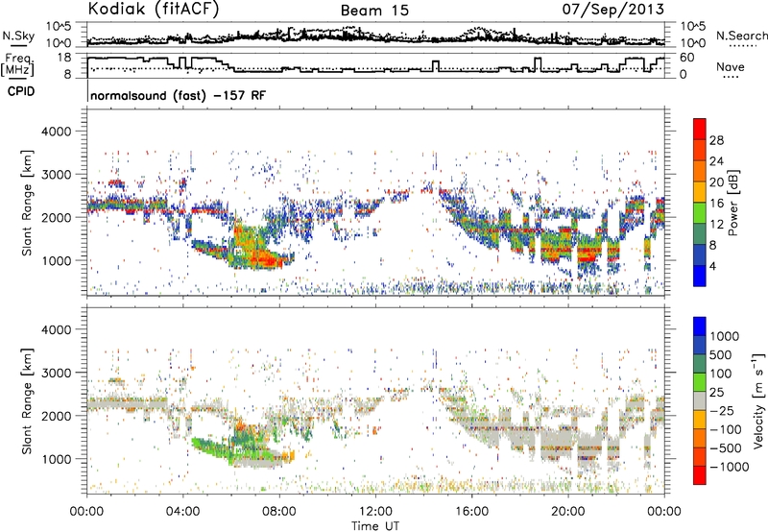Click the '20:00' time axis tick label
Image resolution: width=768 pixels, height=532 pixels.
[568, 512]
